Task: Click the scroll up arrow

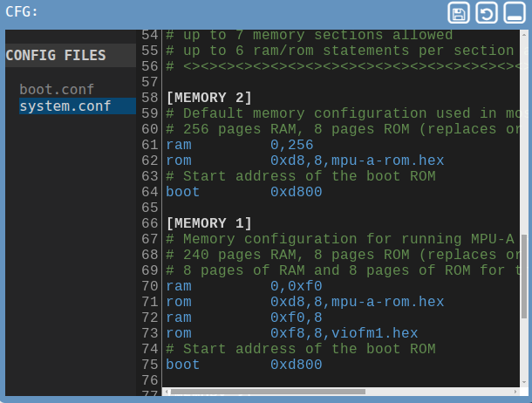Action: pyautogui.click(x=524, y=35)
